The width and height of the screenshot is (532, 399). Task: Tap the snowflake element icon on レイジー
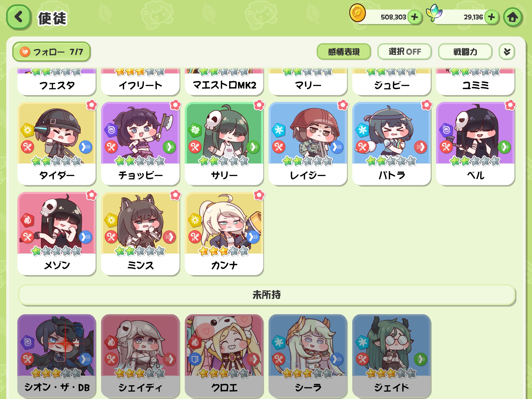click(278, 130)
